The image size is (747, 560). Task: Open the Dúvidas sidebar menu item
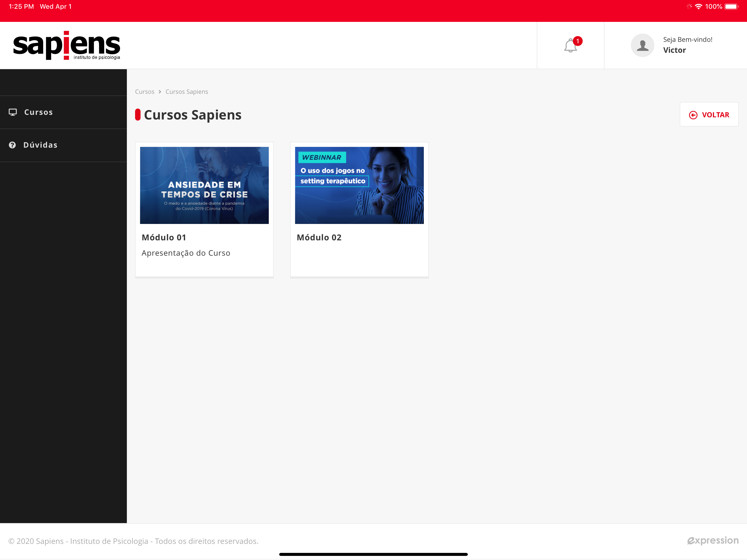[x=63, y=145]
